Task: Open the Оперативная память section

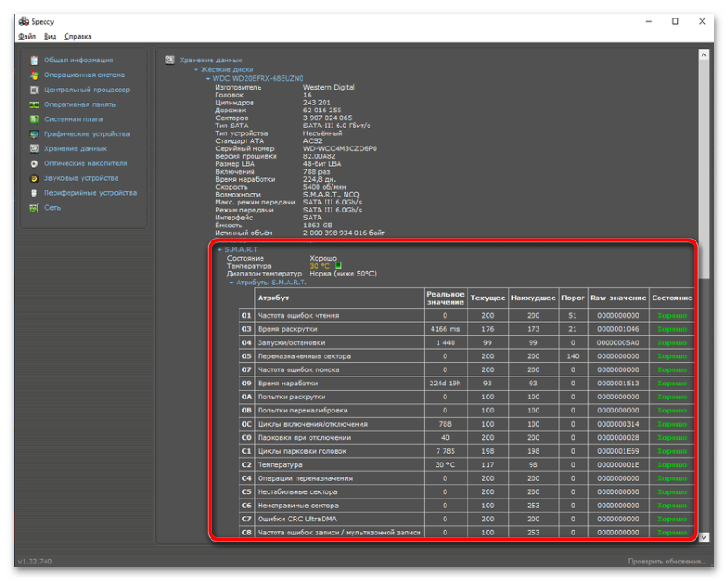Action: [x=80, y=105]
